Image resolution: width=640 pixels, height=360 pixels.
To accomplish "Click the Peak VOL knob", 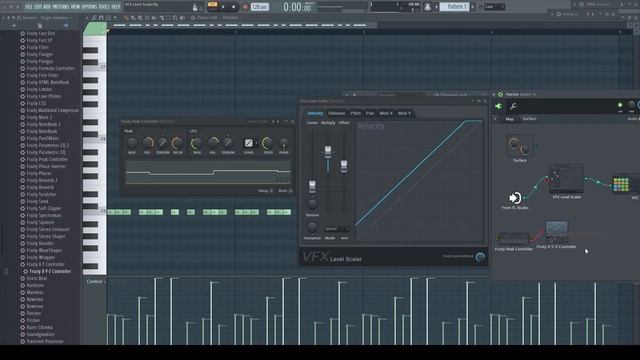I will pyautogui.click(x=147, y=143).
